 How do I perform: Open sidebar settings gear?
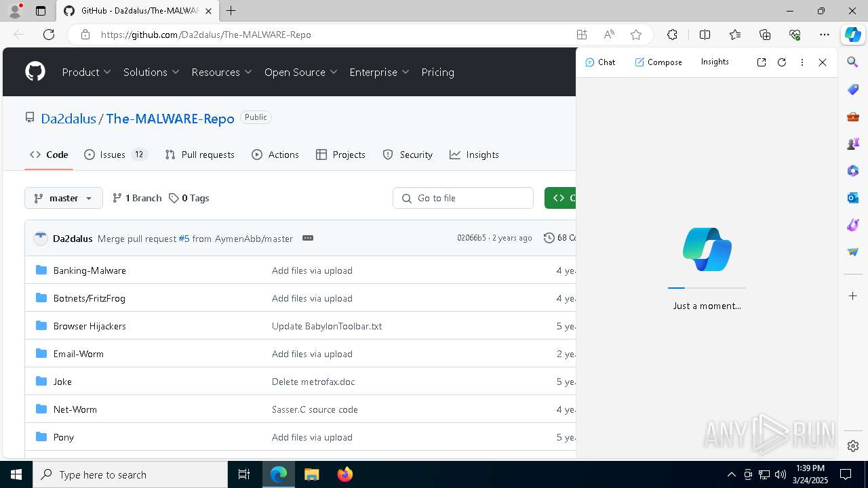[x=853, y=446]
